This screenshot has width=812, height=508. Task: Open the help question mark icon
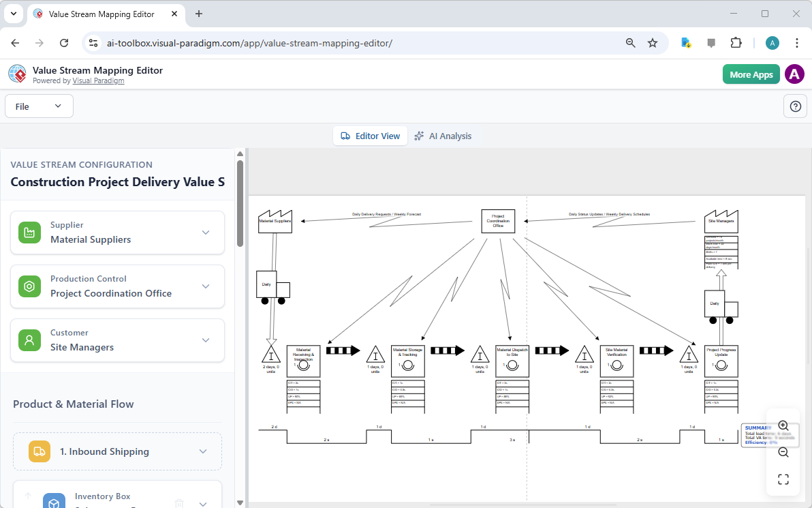tap(795, 106)
